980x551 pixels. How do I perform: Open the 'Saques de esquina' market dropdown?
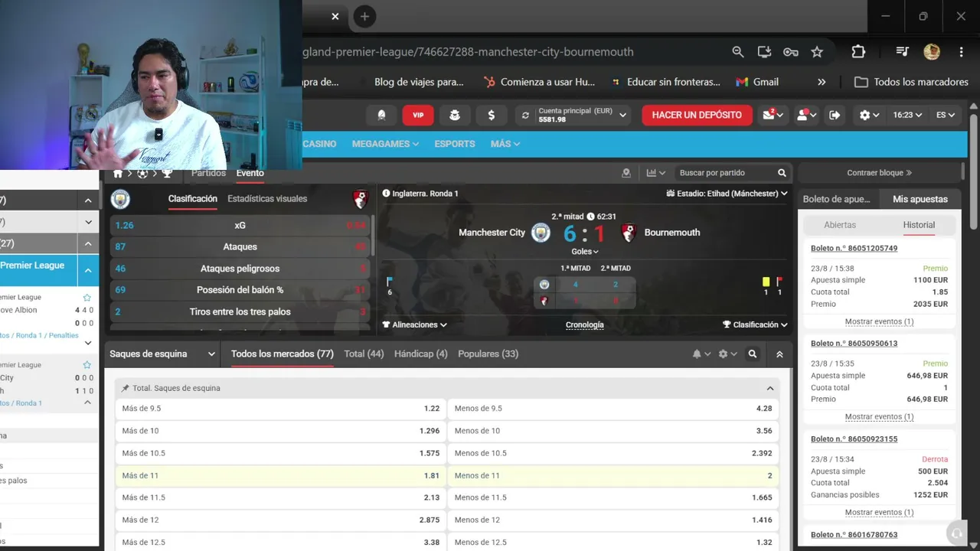point(163,354)
